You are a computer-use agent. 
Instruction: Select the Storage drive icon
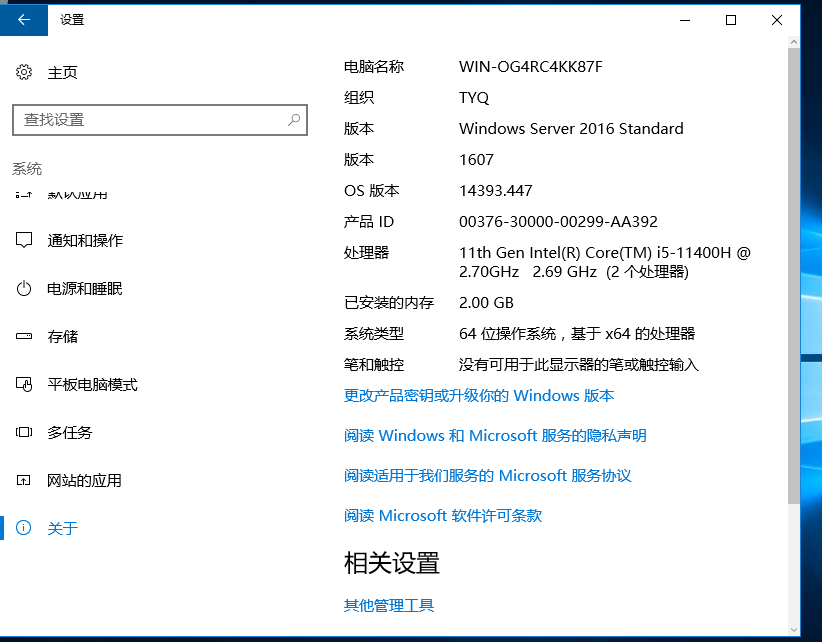(24, 336)
